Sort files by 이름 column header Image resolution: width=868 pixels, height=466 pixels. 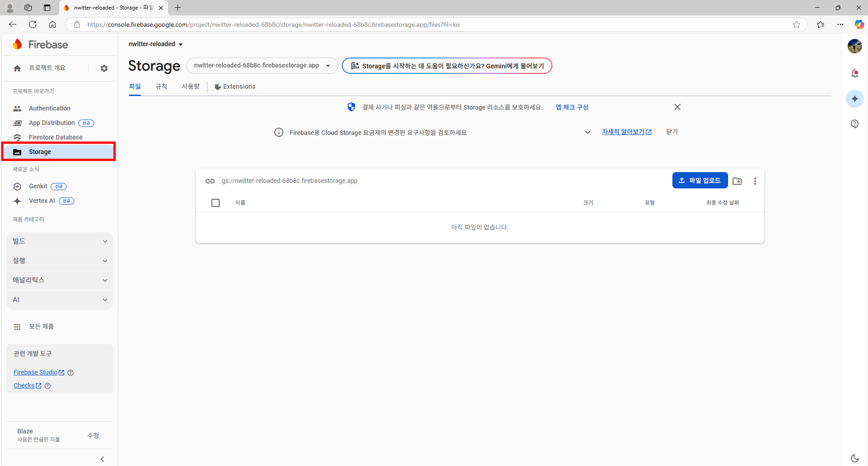click(x=240, y=203)
